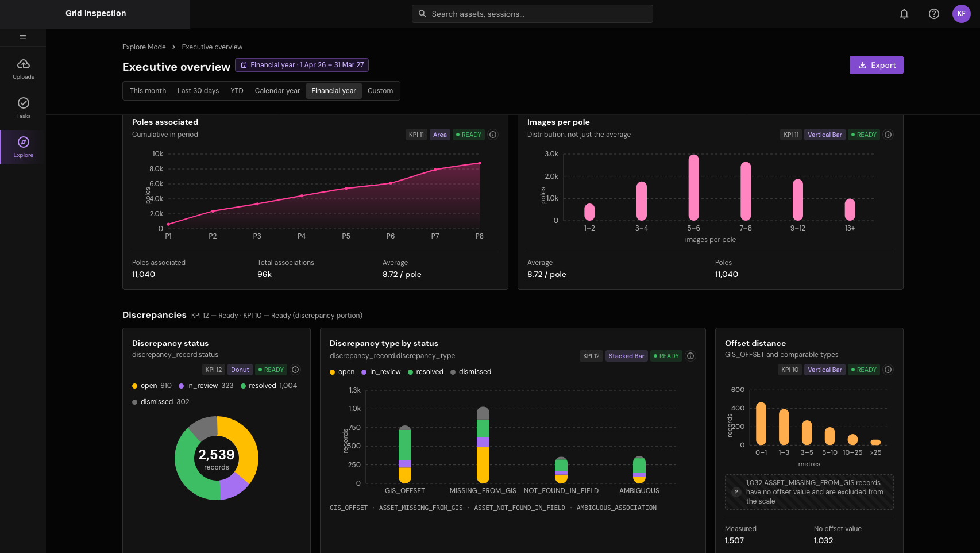Select the YTD range
This screenshot has height=553, width=980.
pos(237,91)
